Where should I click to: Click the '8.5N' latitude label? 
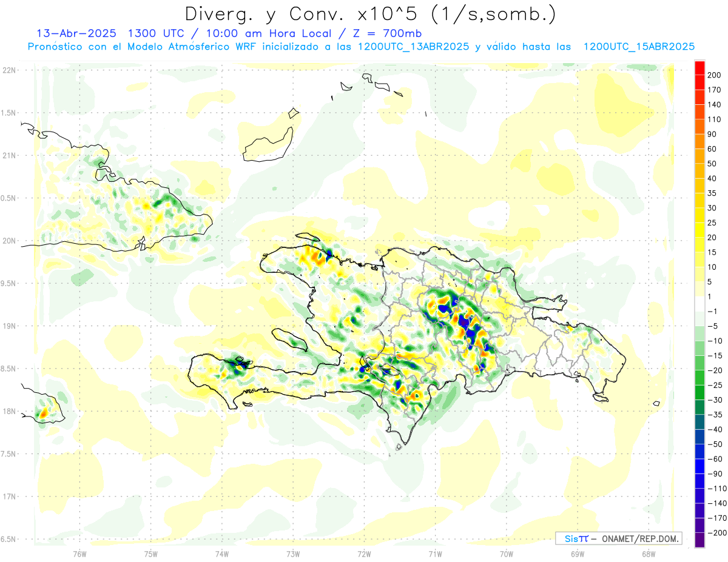[8, 369]
